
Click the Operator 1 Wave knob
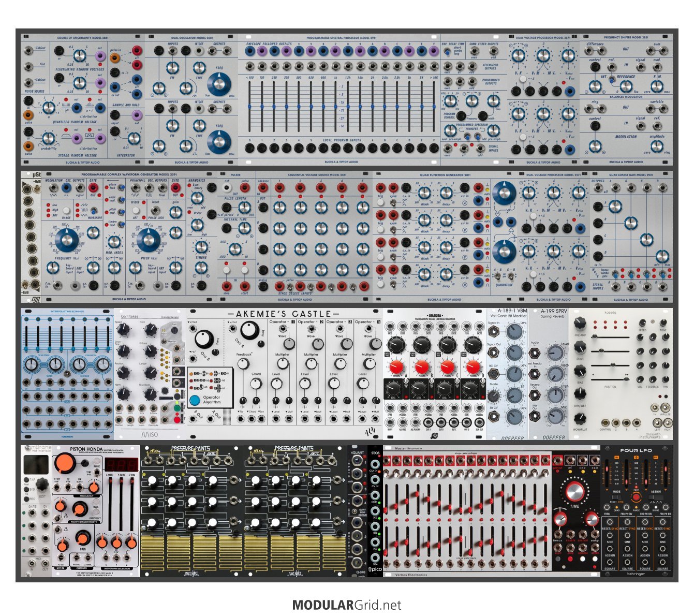tap(289, 344)
